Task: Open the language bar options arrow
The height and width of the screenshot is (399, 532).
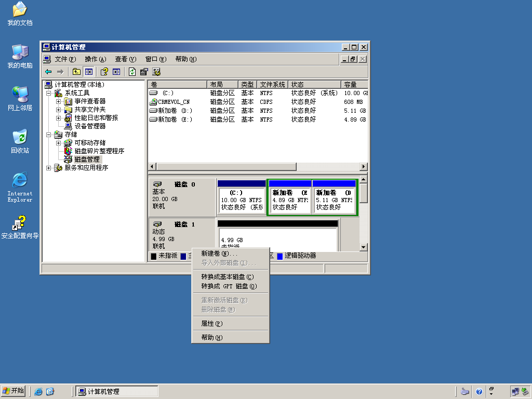Action: click(x=491, y=394)
